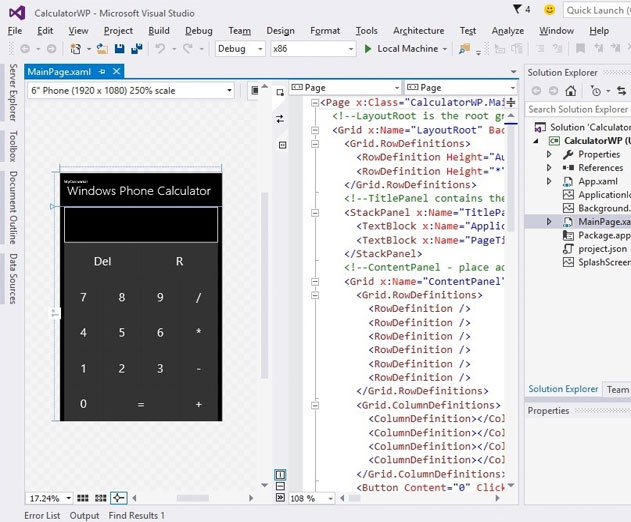Open the Data Sources side panel
The width and height of the screenshot is (631, 522).
point(13,279)
